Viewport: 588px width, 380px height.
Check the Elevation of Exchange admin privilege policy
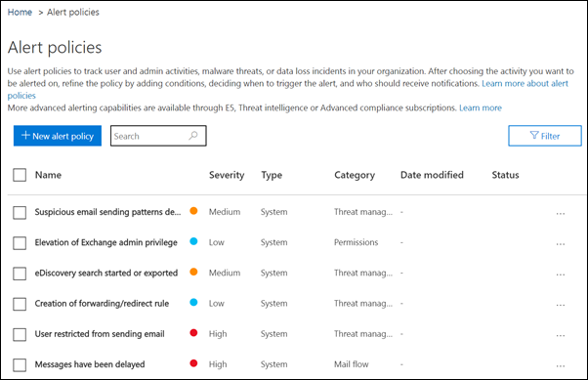(20, 243)
